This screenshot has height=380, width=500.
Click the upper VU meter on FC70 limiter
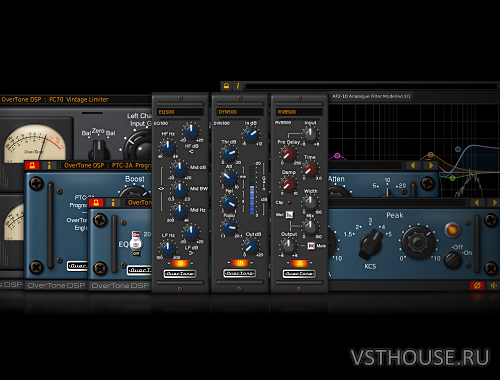point(35,143)
